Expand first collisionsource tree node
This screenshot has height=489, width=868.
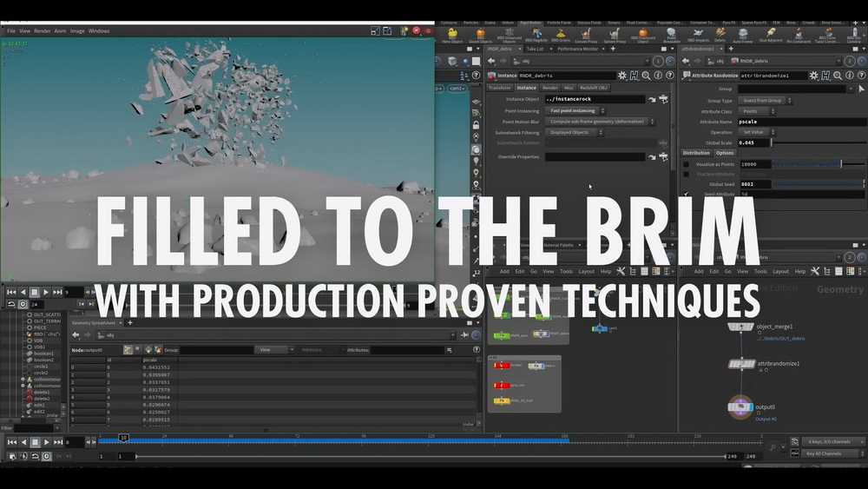[23, 380]
